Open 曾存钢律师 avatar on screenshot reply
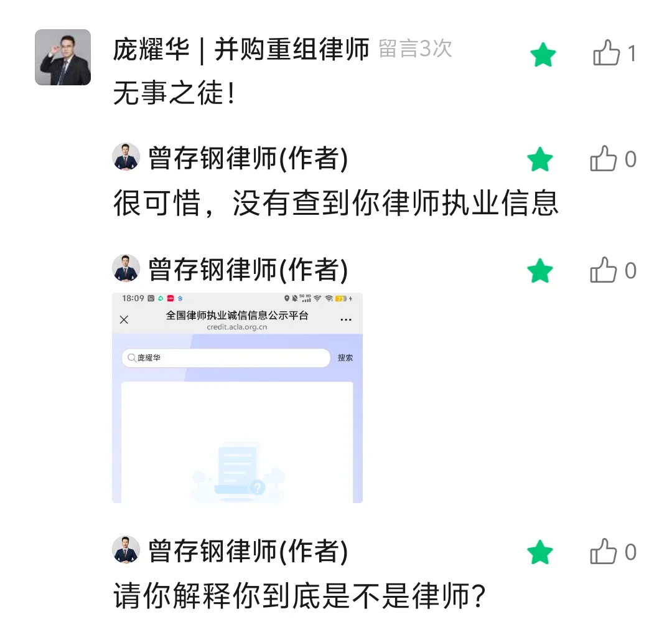The height and width of the screenshot is (632, 672). (x=126, y=268)
